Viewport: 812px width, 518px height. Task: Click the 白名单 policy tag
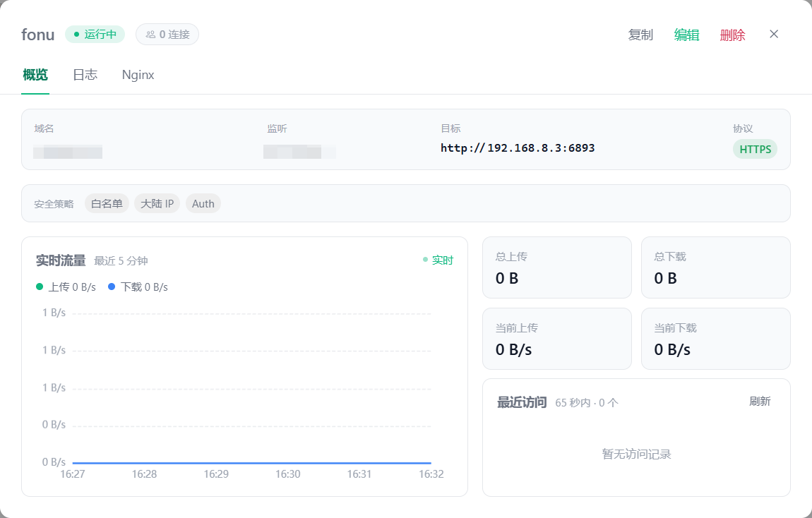tap(107, 203)
